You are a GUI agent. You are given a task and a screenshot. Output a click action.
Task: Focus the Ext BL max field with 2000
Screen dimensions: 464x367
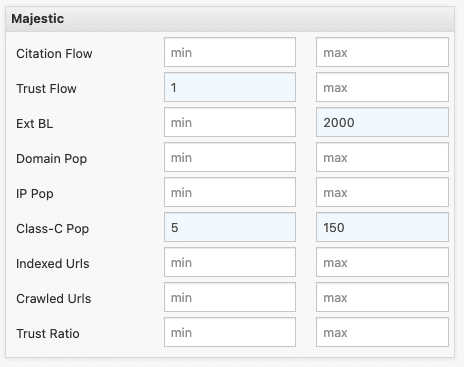point(382,122)
